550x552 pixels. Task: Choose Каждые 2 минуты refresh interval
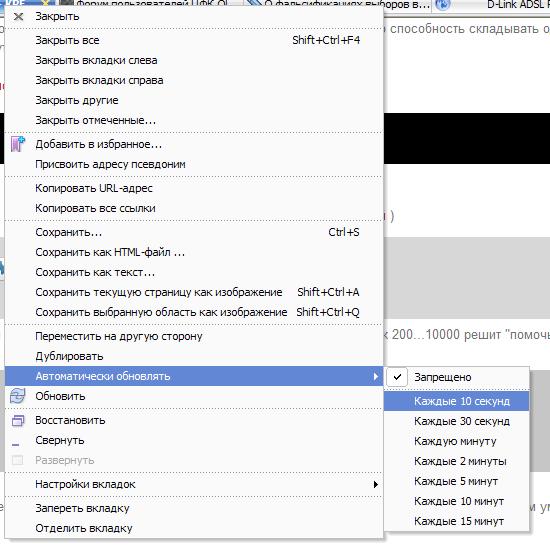click(457, 461)
